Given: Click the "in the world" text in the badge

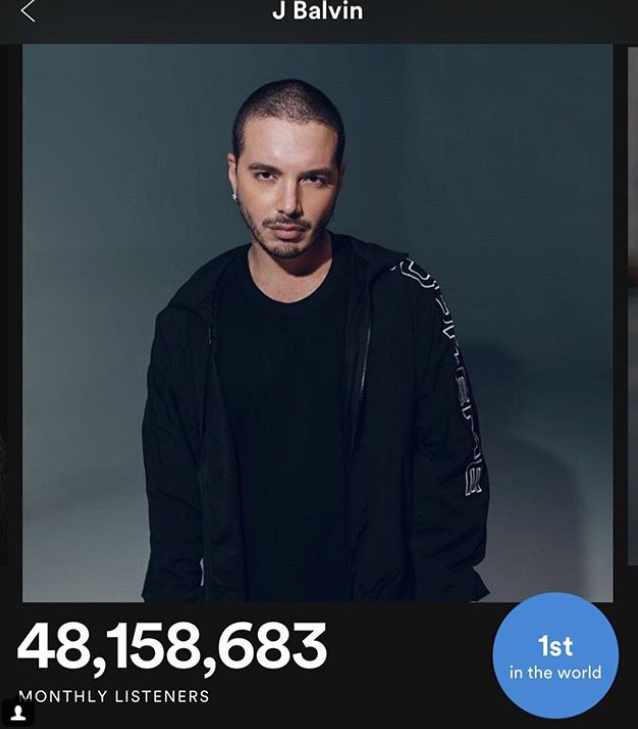Looking at the screenshot, I should (x=555, y=672).
